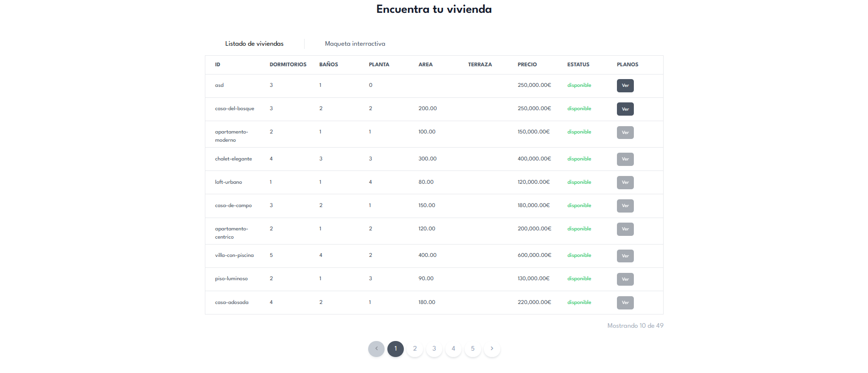Switch to Maqueta interractiva tab

(355, 44)
